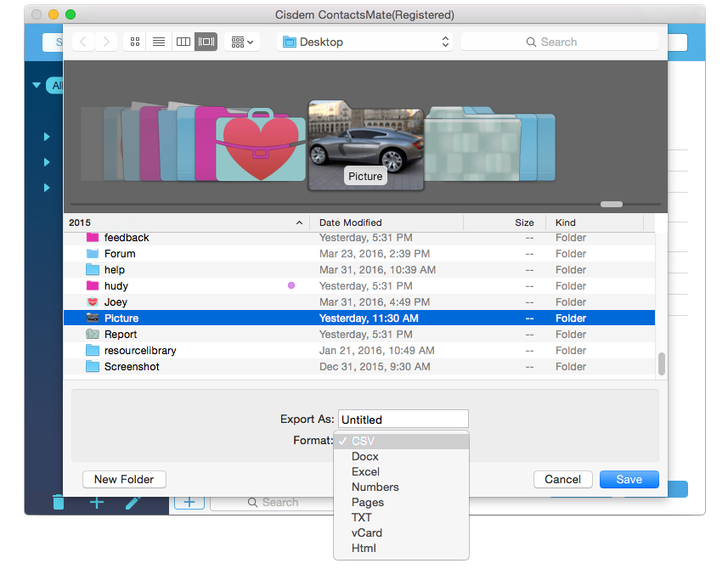Expand the first collapsed sidebar group
The height and width of the screenshot is (569, 728).
pos(47,137)
